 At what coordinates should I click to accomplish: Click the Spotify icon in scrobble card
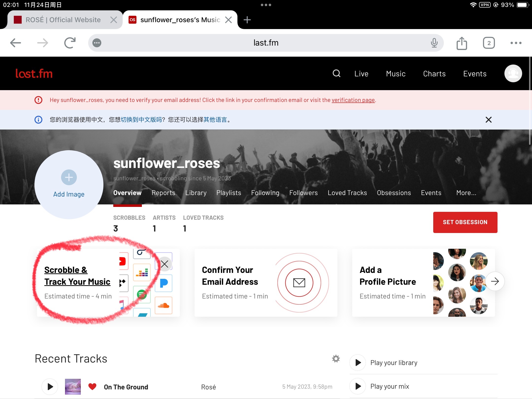(x=142, y=294)
